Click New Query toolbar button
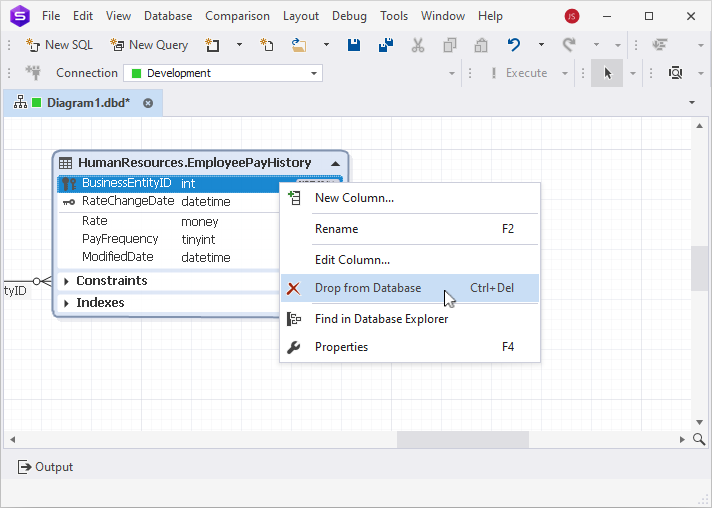This screenshot has height=508, width=712. 149,45
